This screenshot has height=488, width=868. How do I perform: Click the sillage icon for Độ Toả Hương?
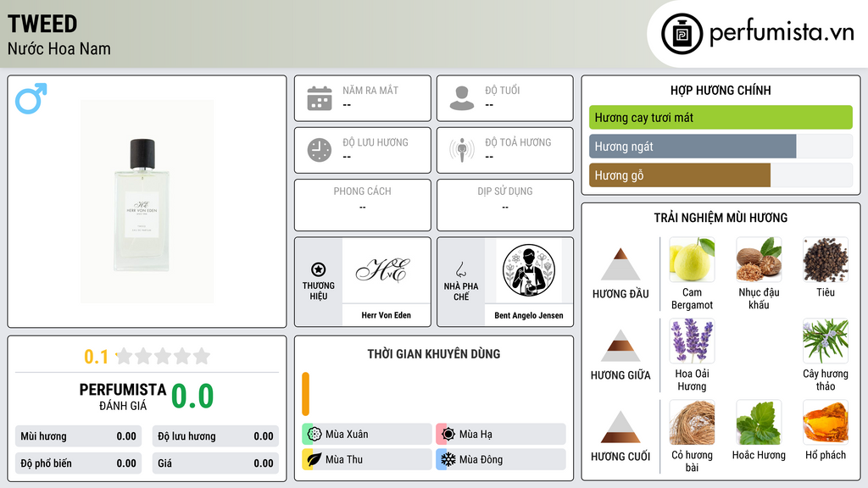462,150
